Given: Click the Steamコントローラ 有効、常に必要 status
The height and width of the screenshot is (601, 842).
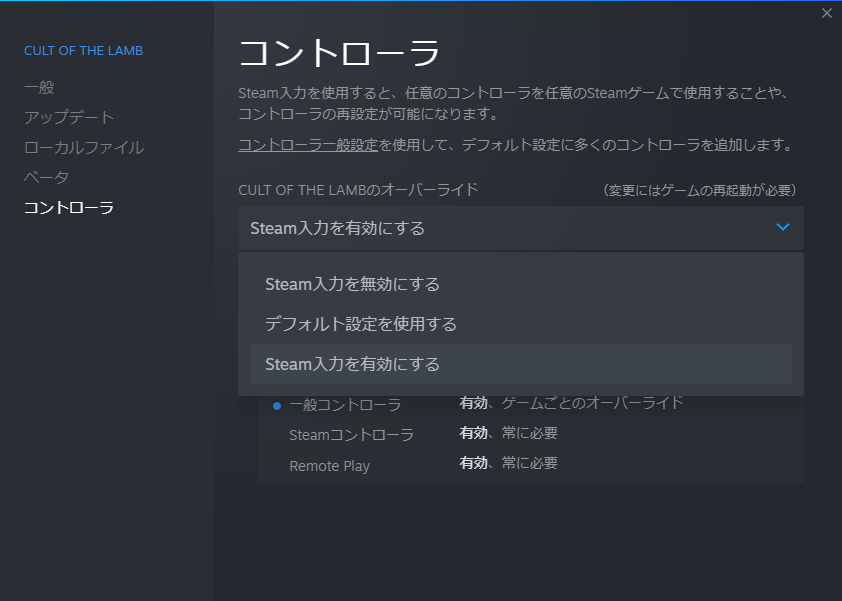Looking at the screenshot, I should (x=509, y=433).
